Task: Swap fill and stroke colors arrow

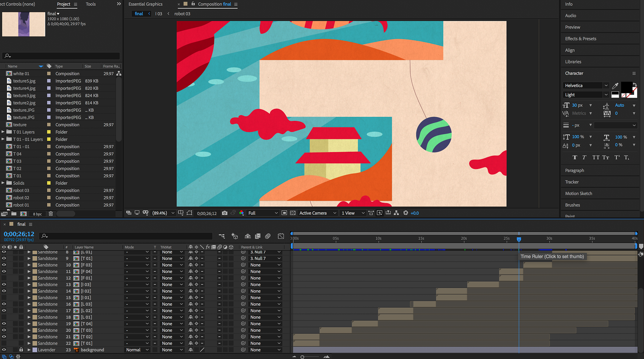Action: click(x=634, y=84)
